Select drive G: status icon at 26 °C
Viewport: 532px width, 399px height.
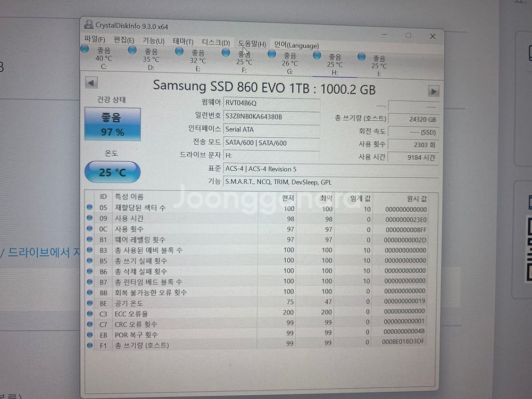pyautogui.click(x=271, y=54)
